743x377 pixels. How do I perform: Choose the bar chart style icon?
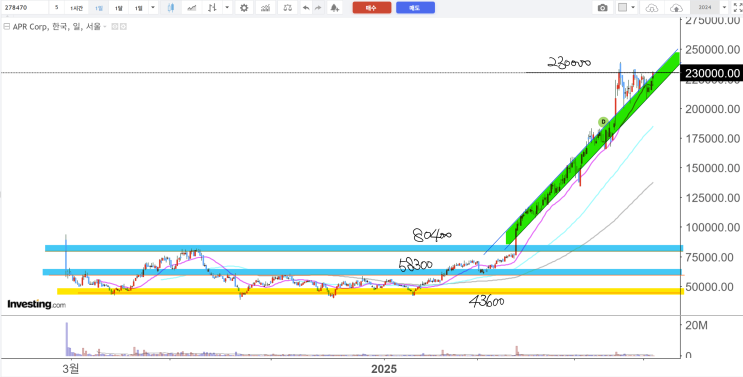[x=213, y=8]
